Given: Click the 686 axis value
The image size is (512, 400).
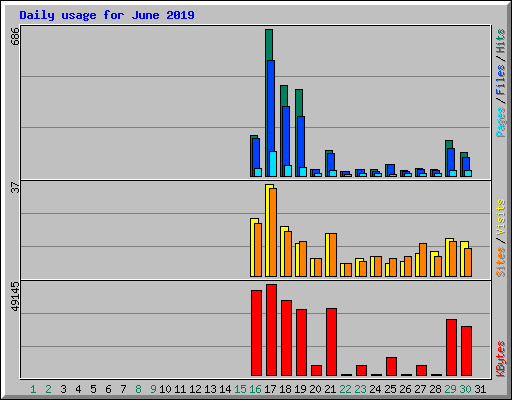Looking at the screenshot, I should [x=15, y=36].
